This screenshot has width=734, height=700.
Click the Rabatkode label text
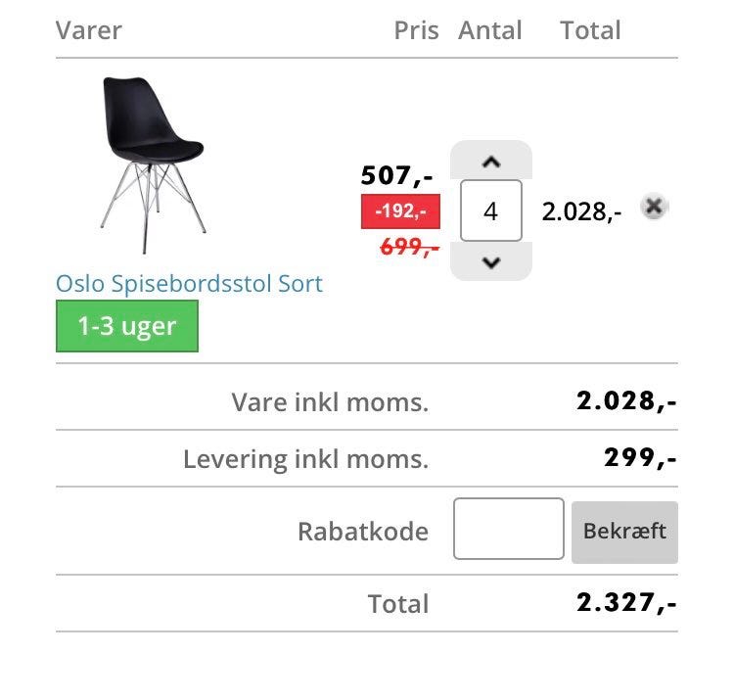(363, 532)
